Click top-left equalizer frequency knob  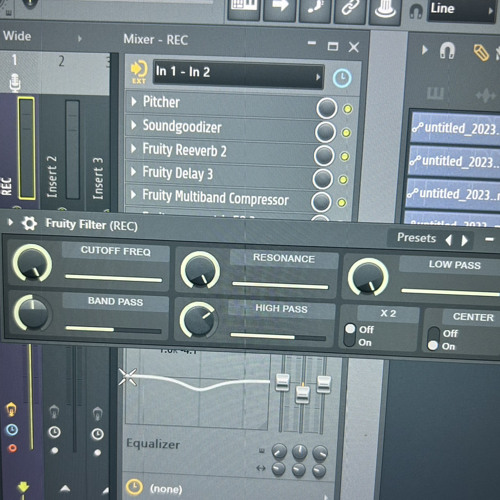click(279, 451)
